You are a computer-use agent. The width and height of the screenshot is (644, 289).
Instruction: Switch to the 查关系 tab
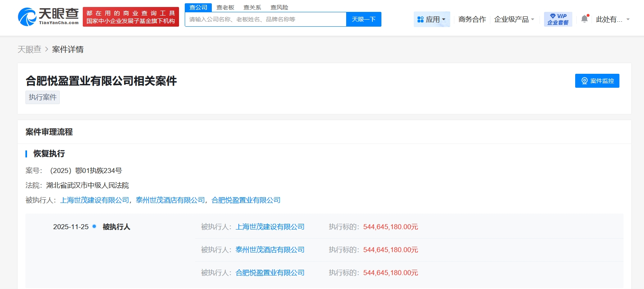[252, 7]
